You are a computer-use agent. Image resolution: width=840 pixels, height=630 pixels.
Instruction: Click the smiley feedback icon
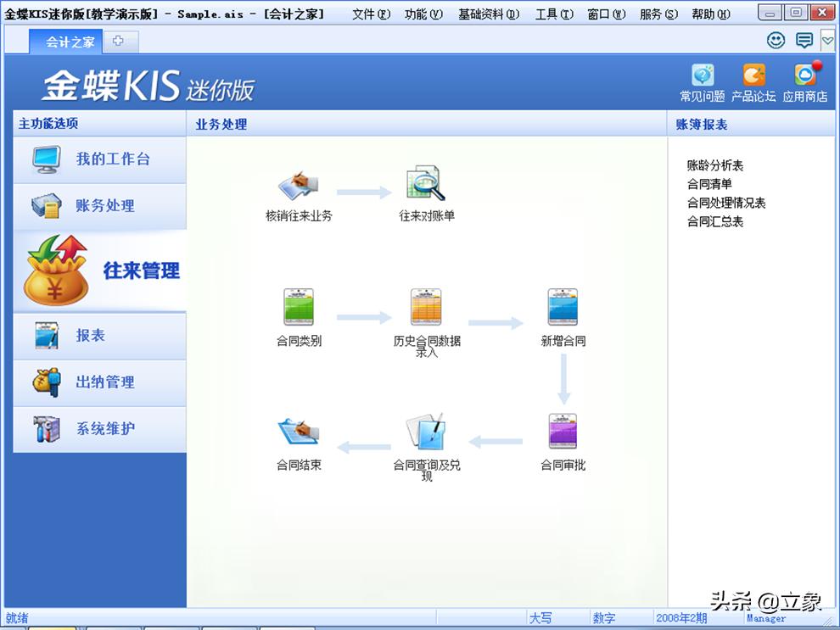point(775,40)
